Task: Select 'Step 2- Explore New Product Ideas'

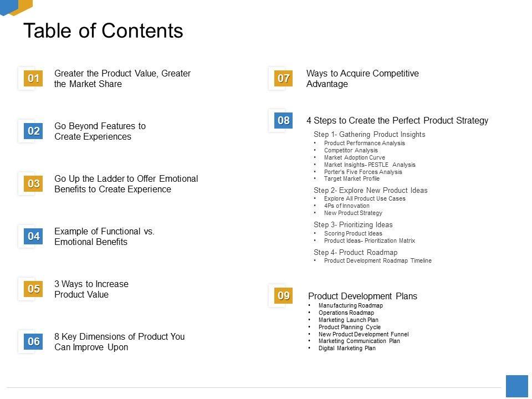Action: pyautogui.click(x=371, y=190)
